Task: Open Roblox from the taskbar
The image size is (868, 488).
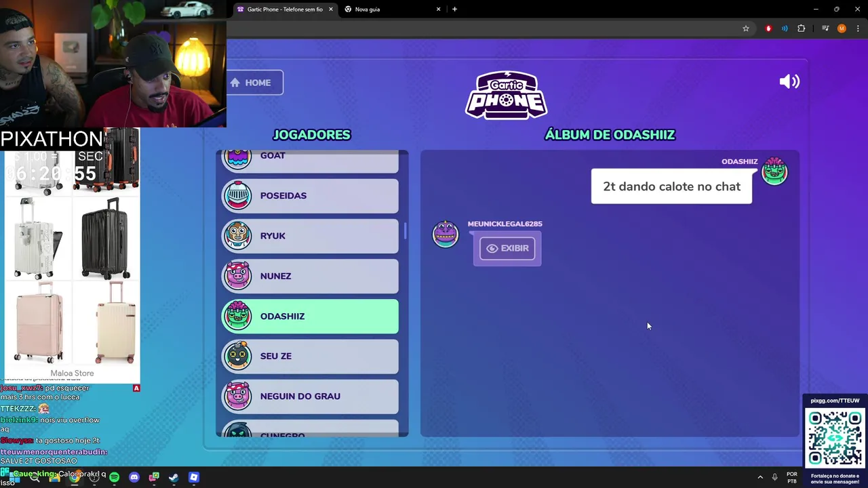Action: click(x=194, y=477)
